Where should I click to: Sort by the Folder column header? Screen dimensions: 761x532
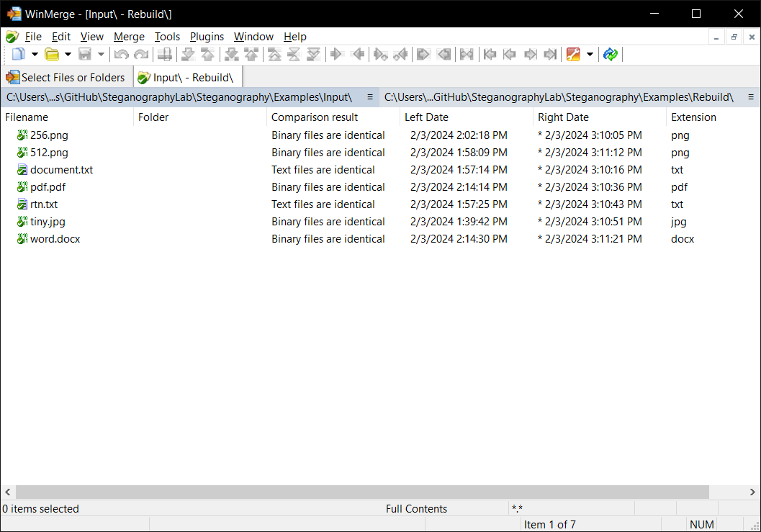pos(200,117)
